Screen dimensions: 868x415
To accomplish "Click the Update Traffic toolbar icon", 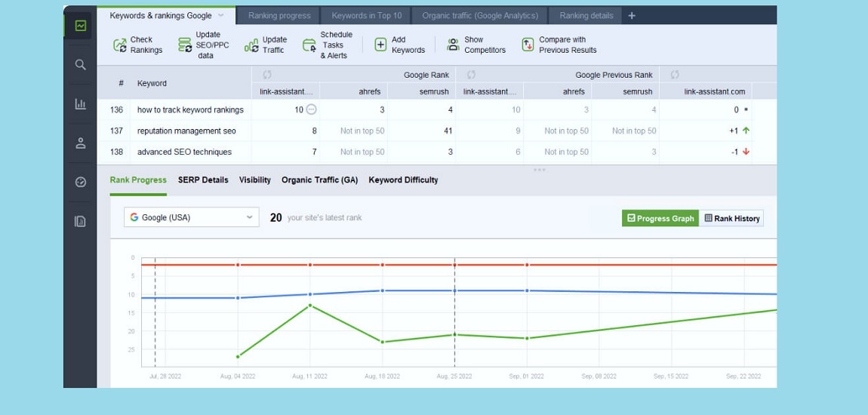I will [251, 45].
